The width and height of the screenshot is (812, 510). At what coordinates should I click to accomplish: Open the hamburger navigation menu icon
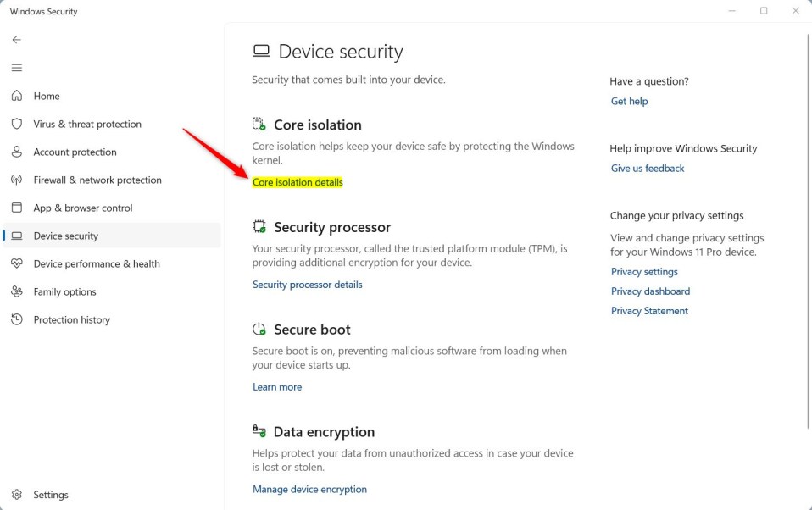17,68
